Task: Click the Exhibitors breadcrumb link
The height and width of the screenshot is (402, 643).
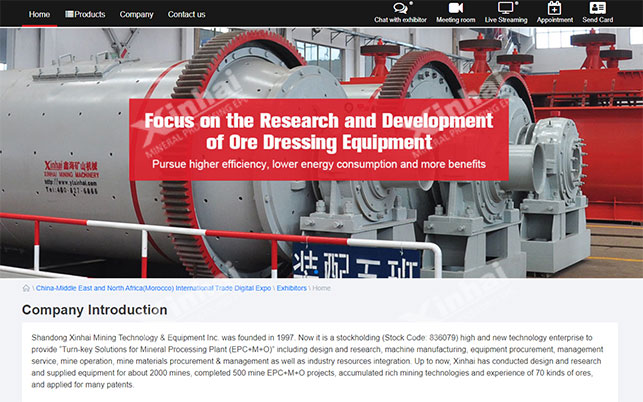Action: coord(291,288)
